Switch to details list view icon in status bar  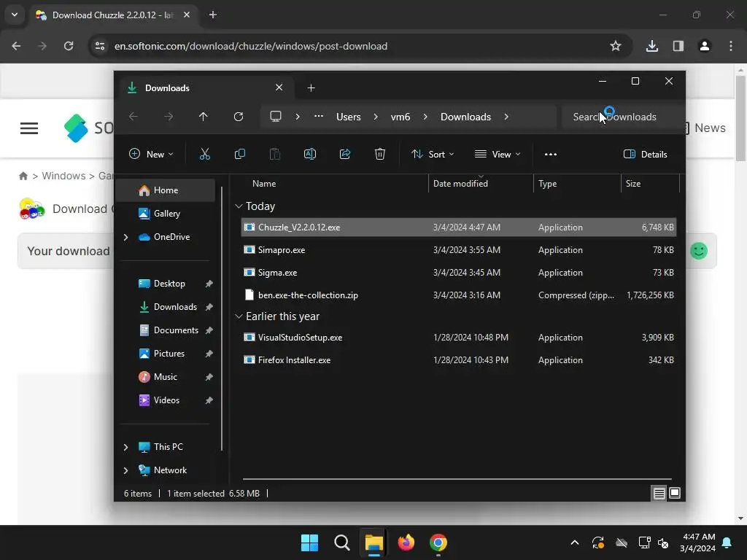point(659,494)
